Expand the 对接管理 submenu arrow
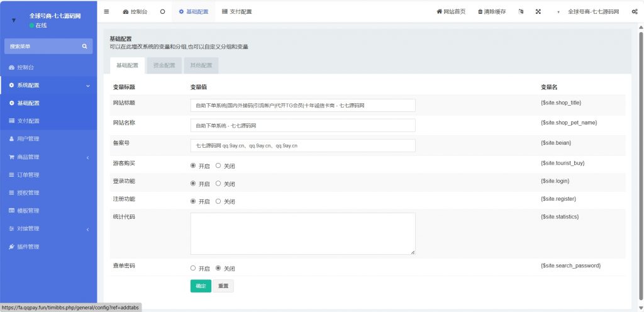644x312 pixels. (x=87, y=229)
